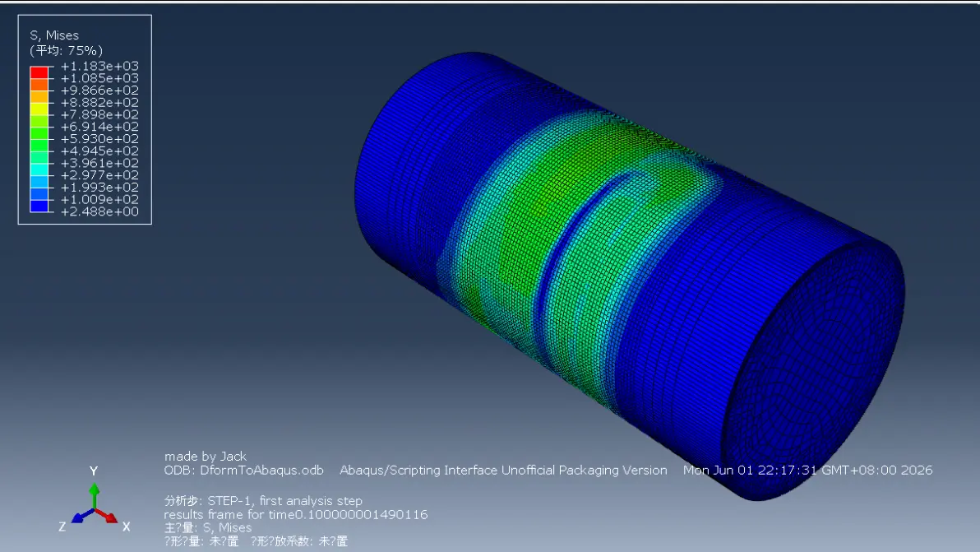Select the date stamp in the title block
This screenshot has width=980, height=552.
(807, 470)
